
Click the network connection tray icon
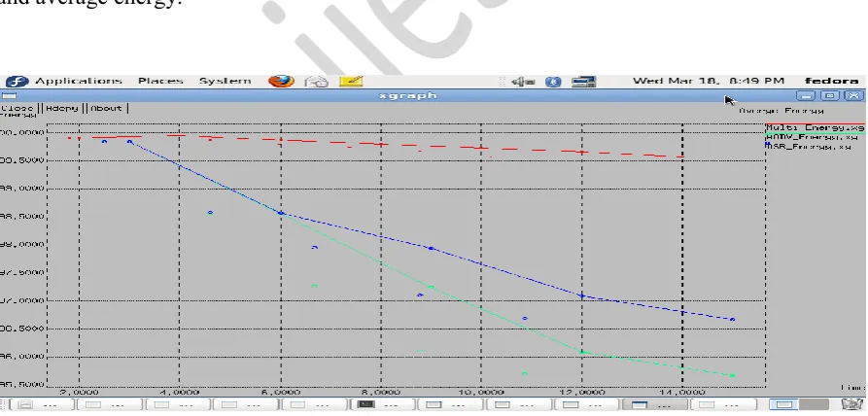coord(583,82)
